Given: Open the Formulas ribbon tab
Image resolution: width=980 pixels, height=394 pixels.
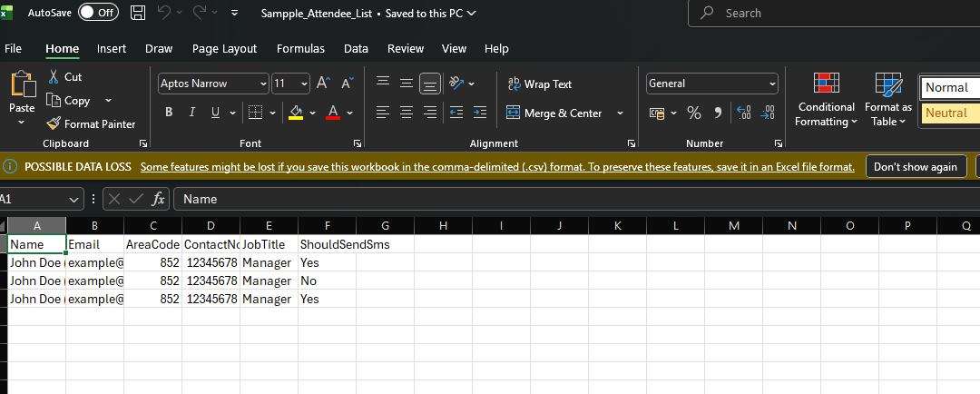Looking at the screenshot, I should (x=300, y=49).
